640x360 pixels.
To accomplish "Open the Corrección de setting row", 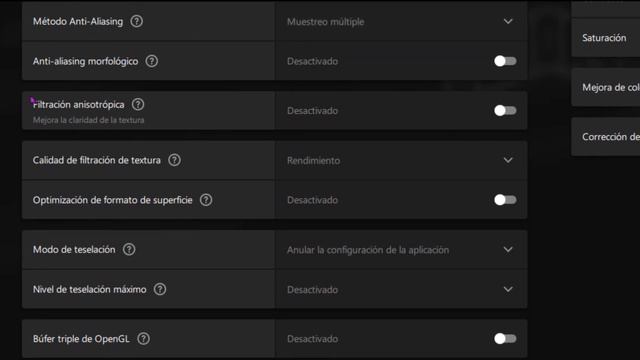I will 606,137.
